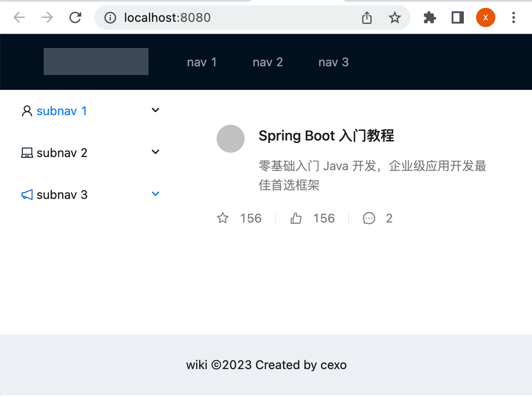Click the comment bubble icon
Image resolution: width=532 pixels, height=397 pixels.
pyautogui.click(x=369, y=218)
